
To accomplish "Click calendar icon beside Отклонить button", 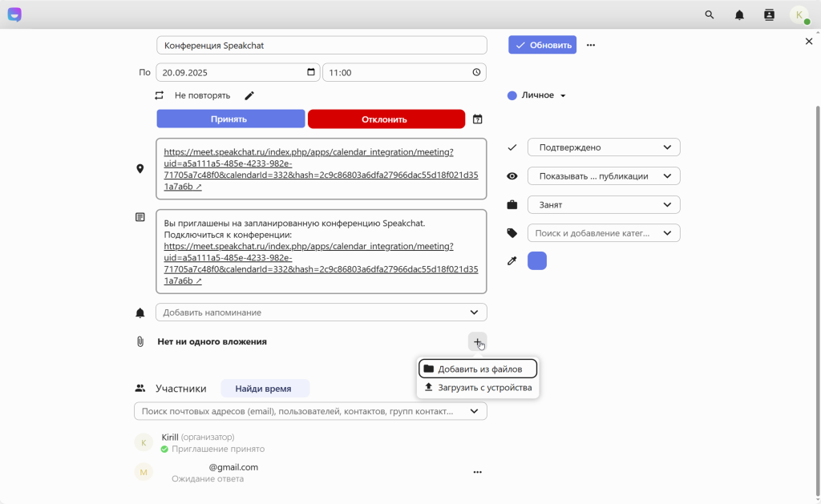I will [478, 119].
